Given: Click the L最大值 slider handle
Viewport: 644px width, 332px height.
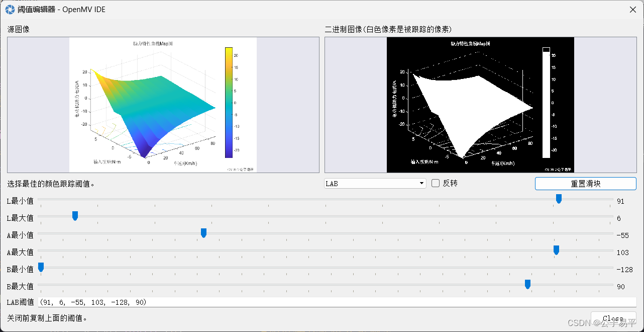Looking at the screenshot, I should pyautogui.click(x=75, y=216).
